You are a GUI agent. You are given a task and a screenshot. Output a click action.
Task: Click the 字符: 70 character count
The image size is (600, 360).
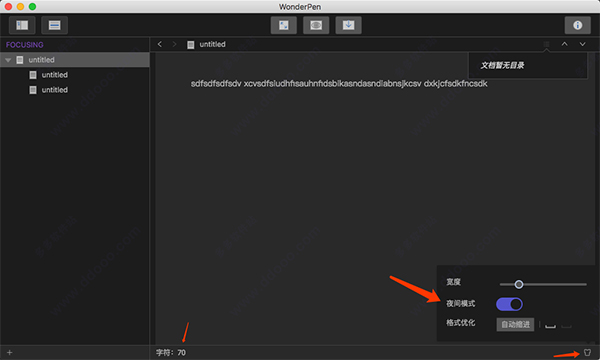pyautogui.click(x=171, y=353)
